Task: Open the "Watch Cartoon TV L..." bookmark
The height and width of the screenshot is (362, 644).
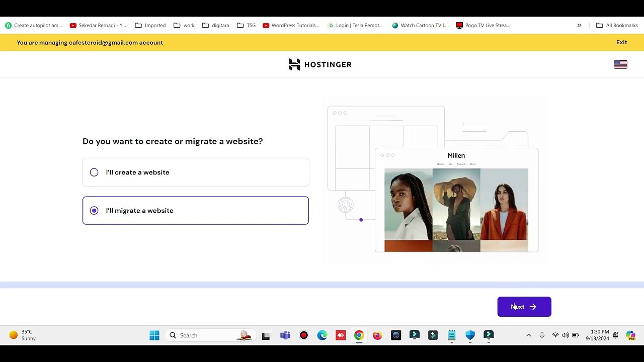Action: tap(420, 25)
